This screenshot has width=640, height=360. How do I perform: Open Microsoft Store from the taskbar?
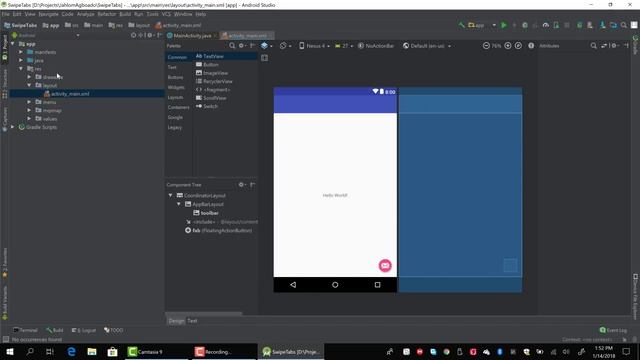(112, 351)
